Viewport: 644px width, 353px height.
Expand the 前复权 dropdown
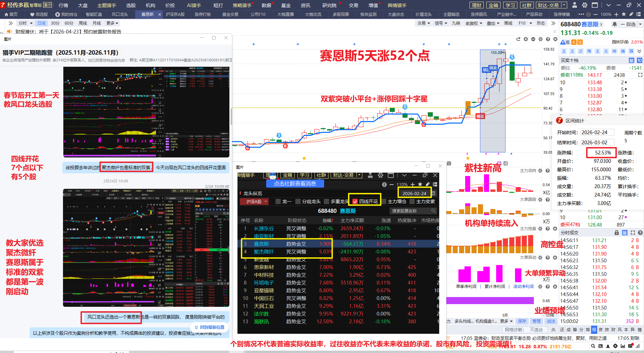click(474, 23)
